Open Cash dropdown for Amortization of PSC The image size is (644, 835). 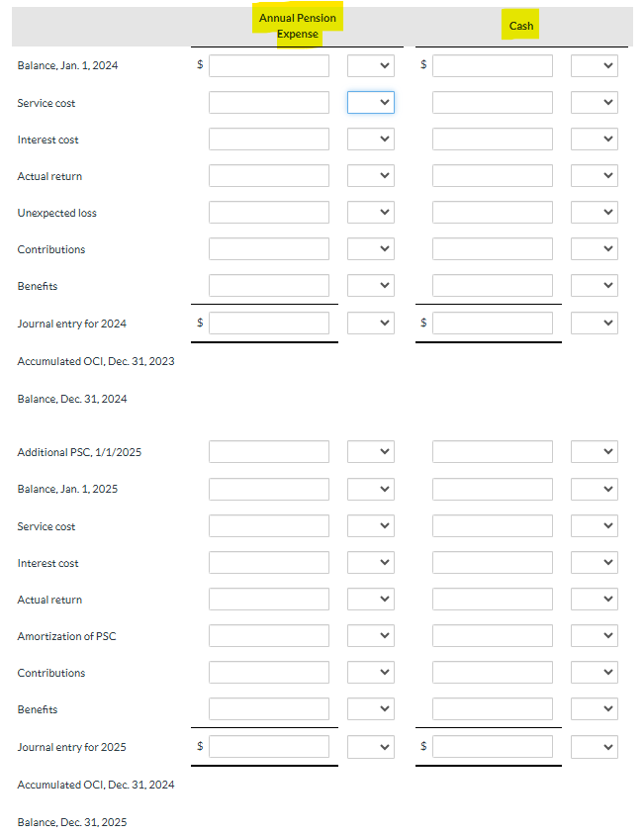tap(595, 636)
